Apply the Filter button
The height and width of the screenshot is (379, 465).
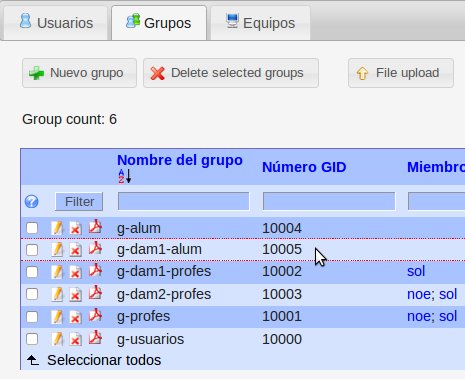click(x=79, y=202)
